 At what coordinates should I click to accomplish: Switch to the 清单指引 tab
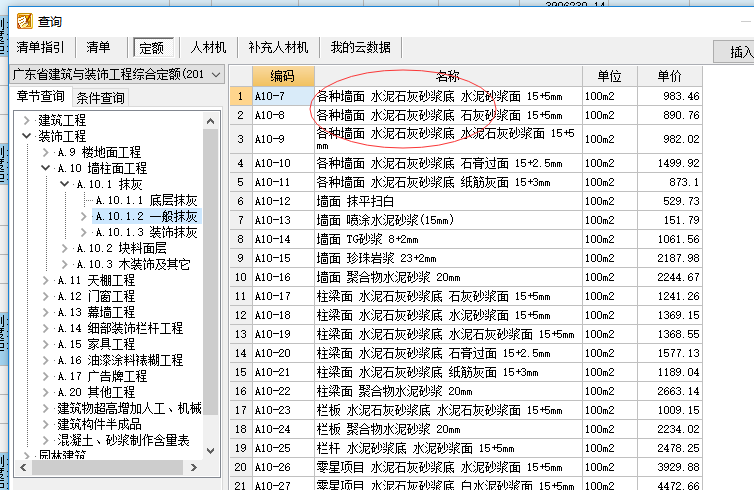[x=40, y=47]
